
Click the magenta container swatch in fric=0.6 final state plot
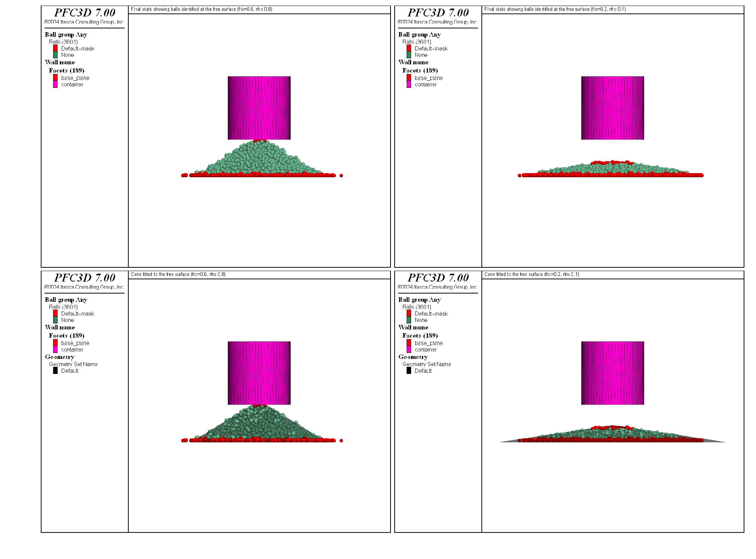click(55, 85)
